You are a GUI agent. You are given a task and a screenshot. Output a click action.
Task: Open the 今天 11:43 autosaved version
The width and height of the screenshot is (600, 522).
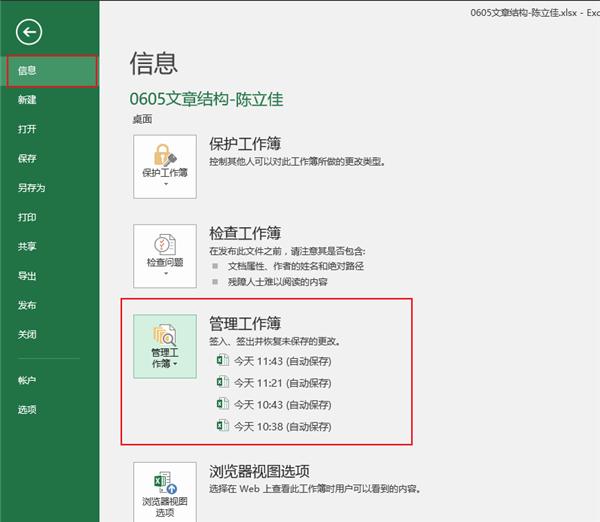coord(282,361)
